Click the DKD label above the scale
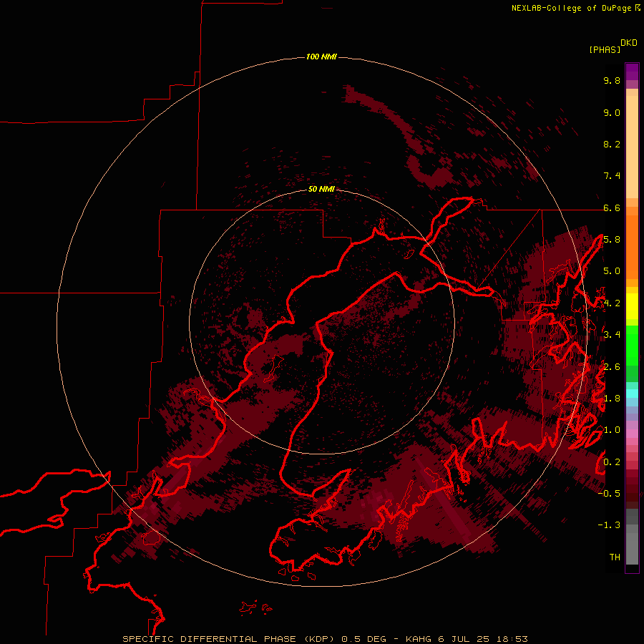Screen dimensions: 644x644 pos(629,43)
